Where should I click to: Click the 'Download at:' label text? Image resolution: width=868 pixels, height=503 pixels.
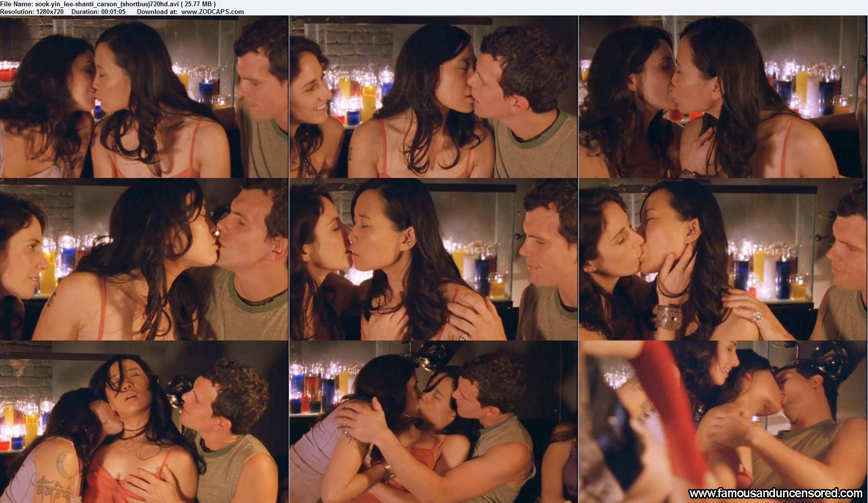157,12
